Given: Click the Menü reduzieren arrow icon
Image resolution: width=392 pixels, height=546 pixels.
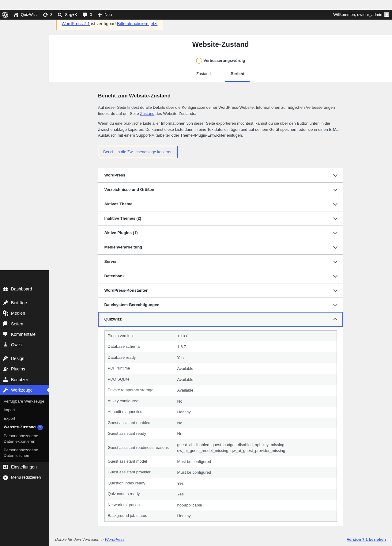Looking at the screenshot, I should (x=6, y=477).
